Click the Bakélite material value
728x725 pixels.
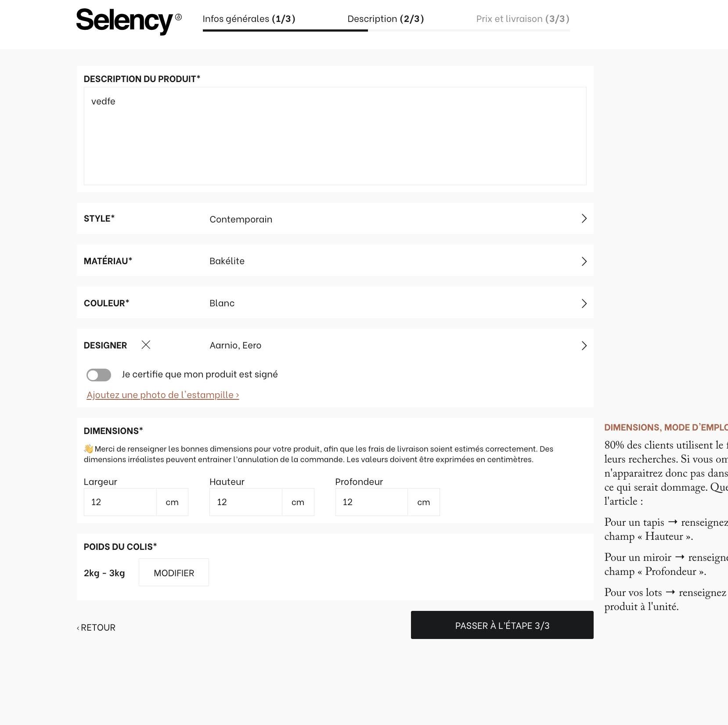click(227, 261)
